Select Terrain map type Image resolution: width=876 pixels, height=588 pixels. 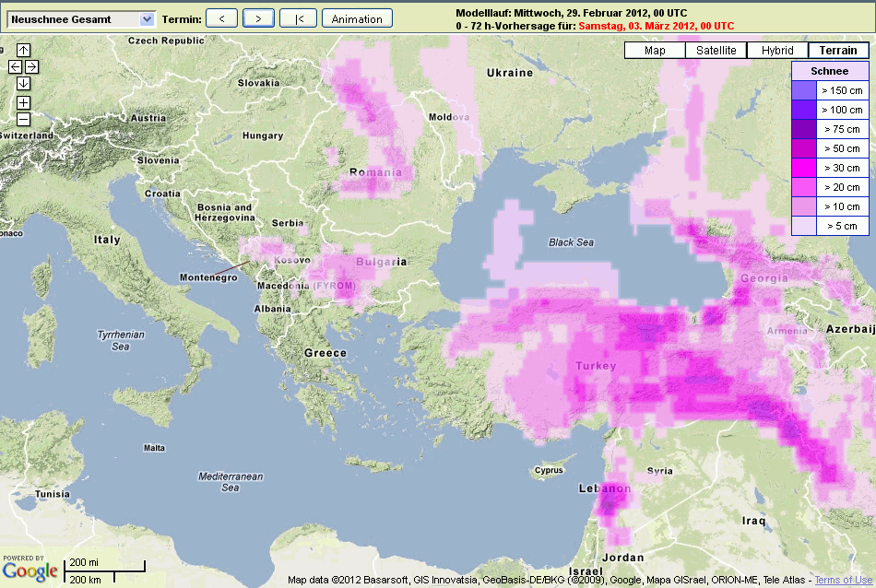(838, 51)
